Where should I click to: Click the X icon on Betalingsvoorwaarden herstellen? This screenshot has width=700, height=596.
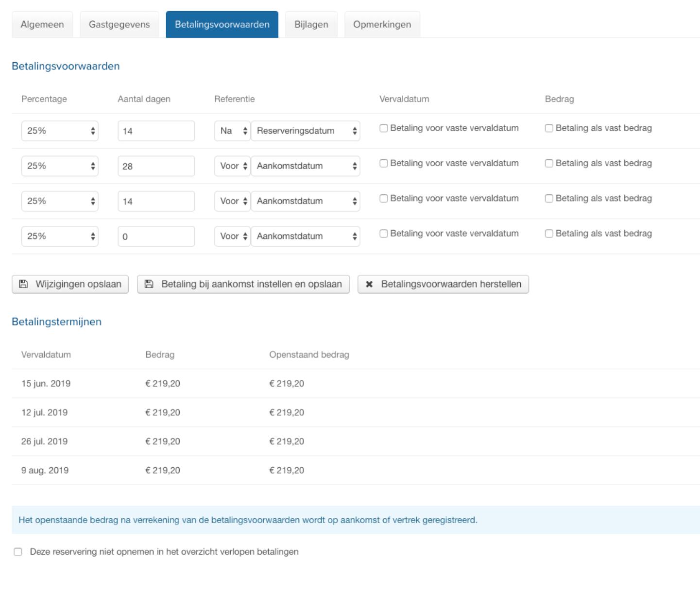[369, 284]
